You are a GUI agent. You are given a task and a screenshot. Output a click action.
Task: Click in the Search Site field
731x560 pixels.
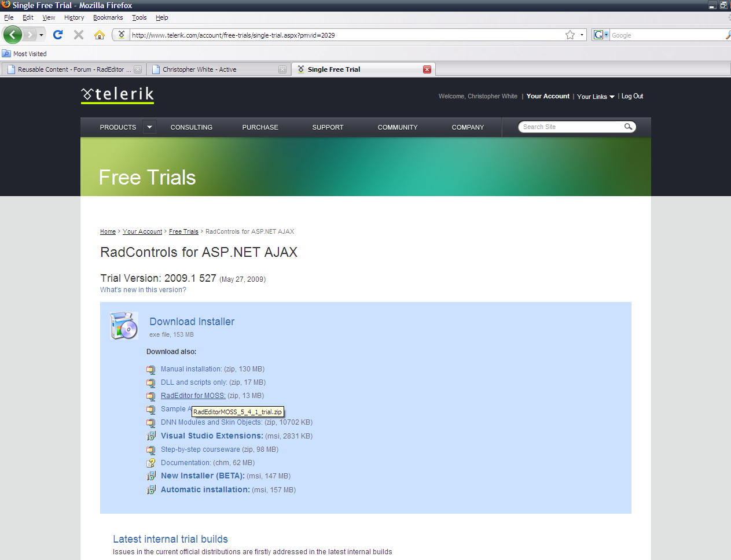pos(571,127)
